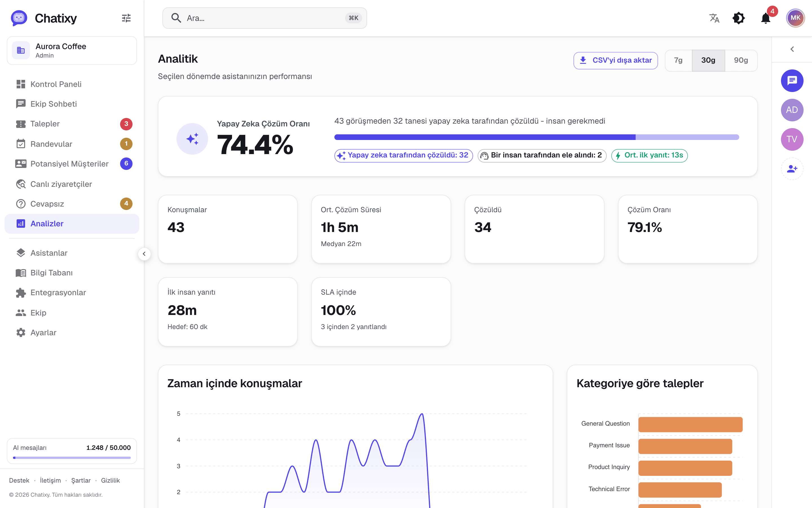
Task: Click the Chatixy logo icon
Action: click(x=19, y=18)
